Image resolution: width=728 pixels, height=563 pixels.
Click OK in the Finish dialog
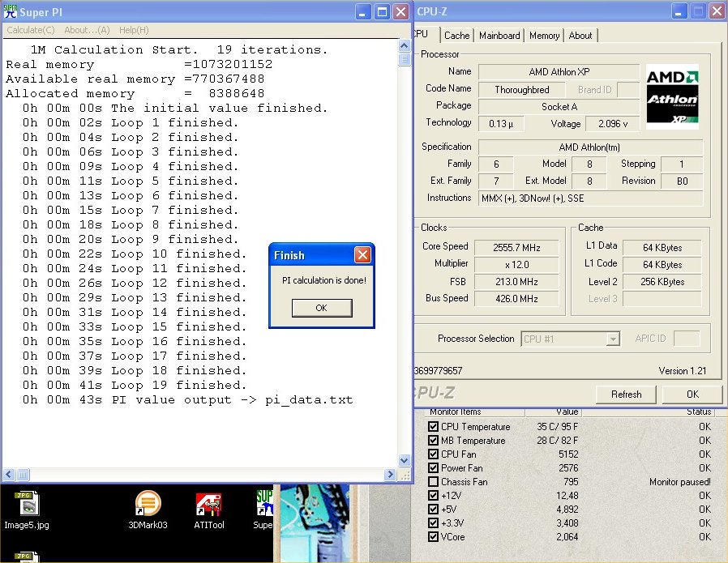322,308
